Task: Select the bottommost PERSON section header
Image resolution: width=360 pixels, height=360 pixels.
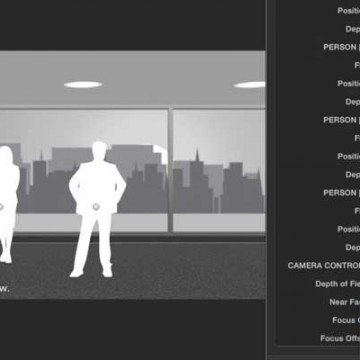Action: click(x=341, y=193)
